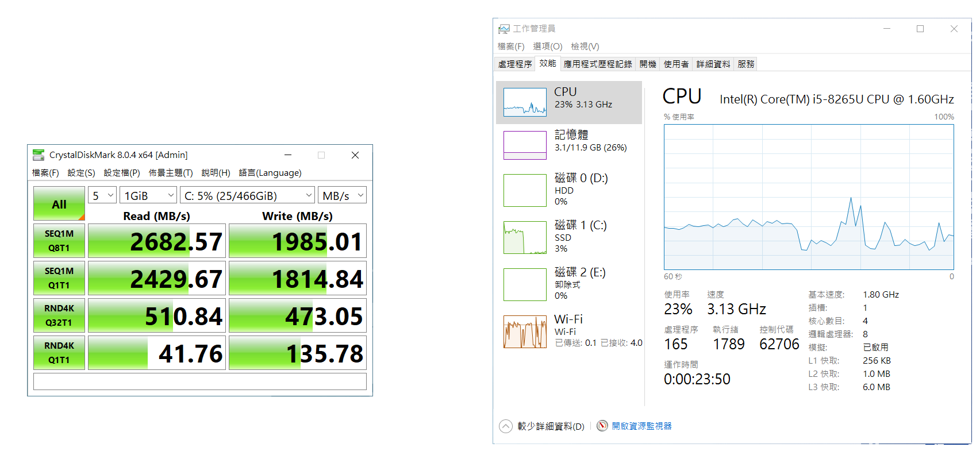The image size is (980, 455).
Task: Open the 設定(S) menu in CrystalDiskMark
Action: pyautogui.click(x=81, y=173)
